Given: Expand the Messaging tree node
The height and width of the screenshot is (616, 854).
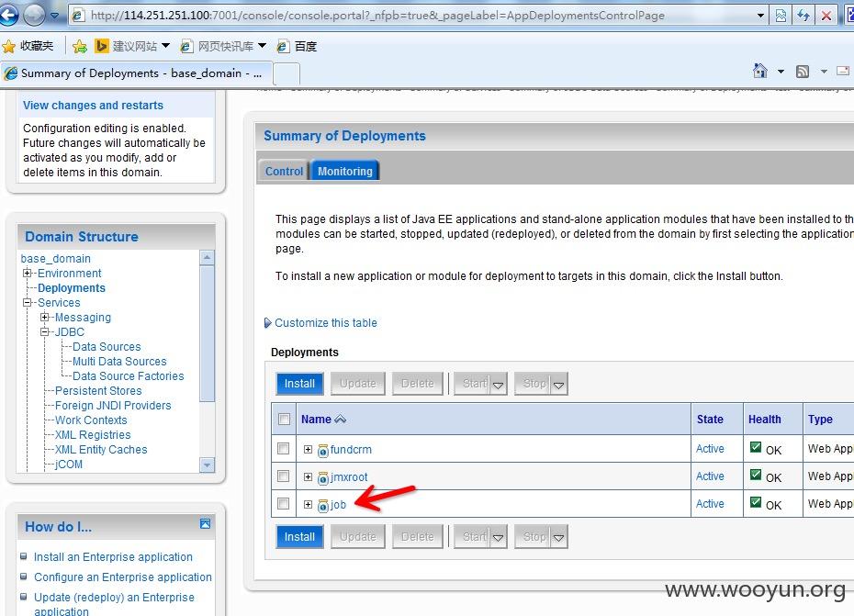Looking at the screenshot, I should [45, 317].
